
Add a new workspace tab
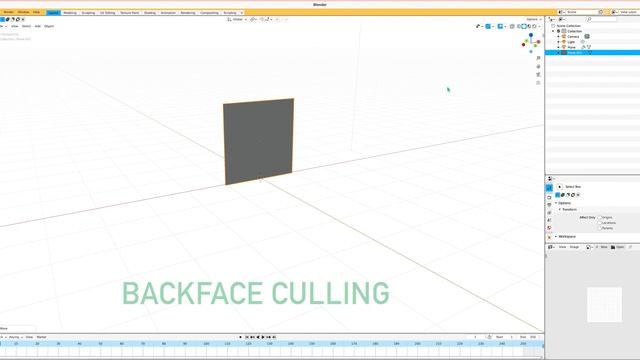[242, 13]
